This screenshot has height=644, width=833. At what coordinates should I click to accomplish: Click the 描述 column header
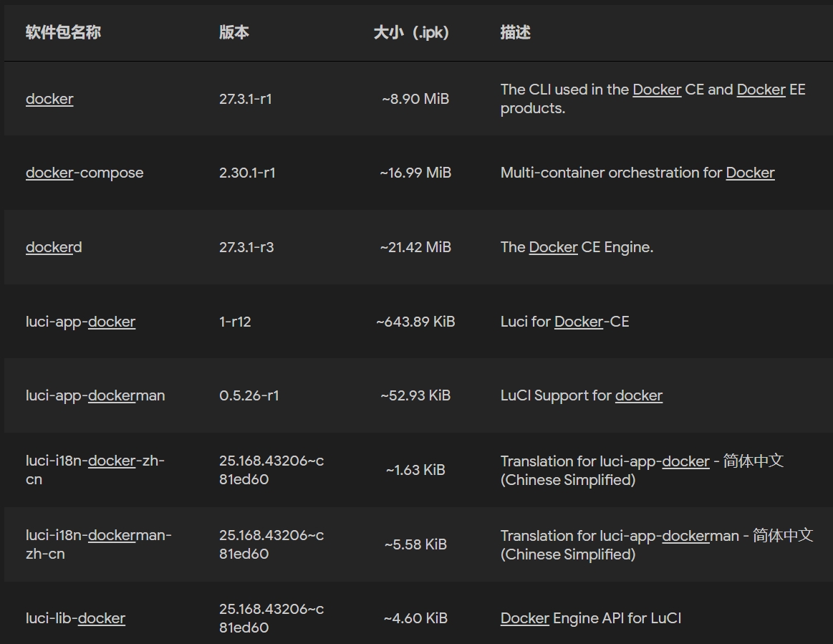(515, 32)
